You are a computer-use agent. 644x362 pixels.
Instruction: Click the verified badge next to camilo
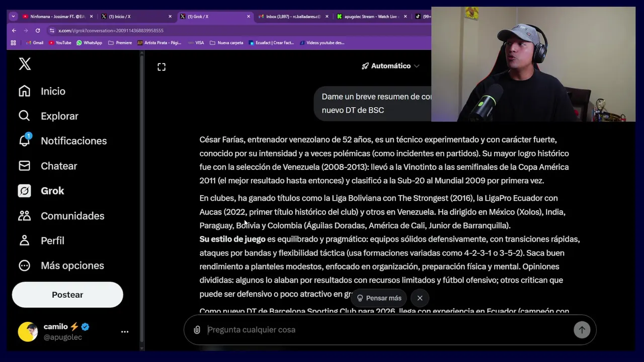tap(85, 327)
